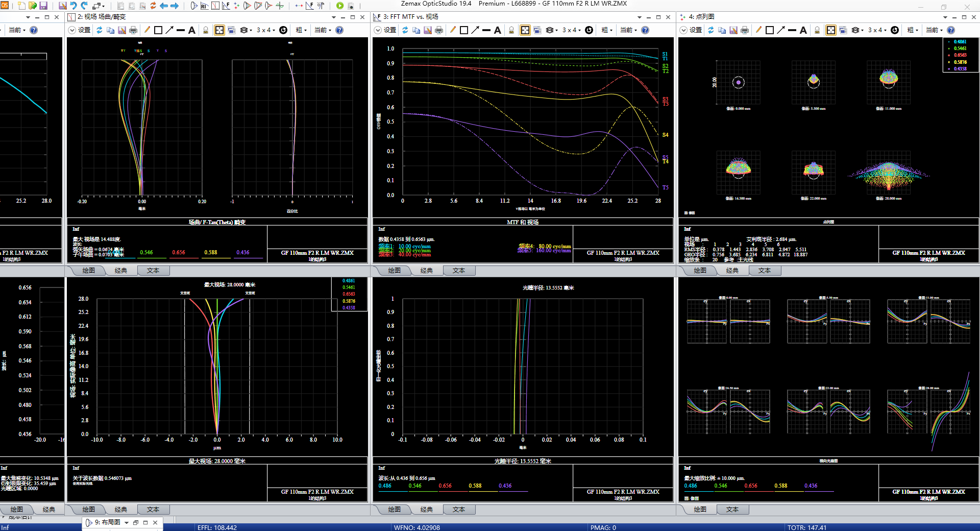
Task: Click the text annotation 'A' tool in FFT MTF window
Action: click(498, 30)
